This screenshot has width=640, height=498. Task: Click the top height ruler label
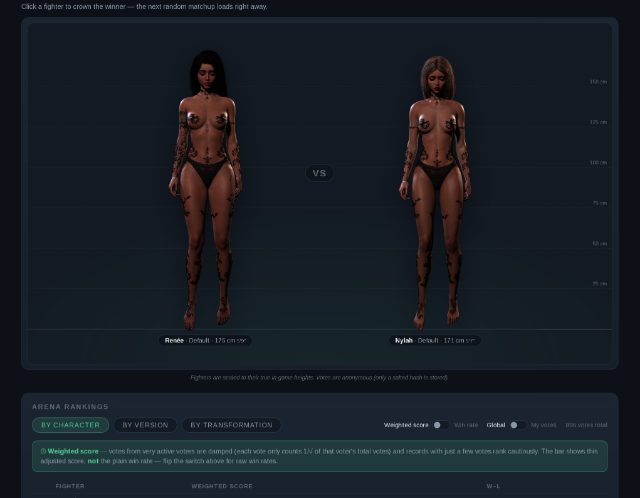[x=598, y=82]
